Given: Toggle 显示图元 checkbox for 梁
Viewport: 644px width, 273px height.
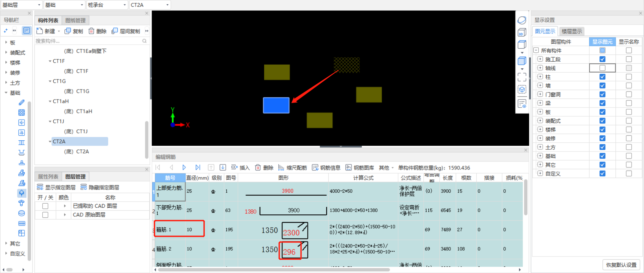Looking at the screenshot, I should point(602,103).
